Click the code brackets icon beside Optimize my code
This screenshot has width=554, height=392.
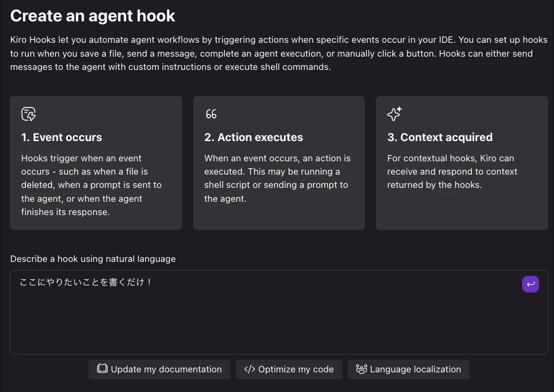(250, 369)
